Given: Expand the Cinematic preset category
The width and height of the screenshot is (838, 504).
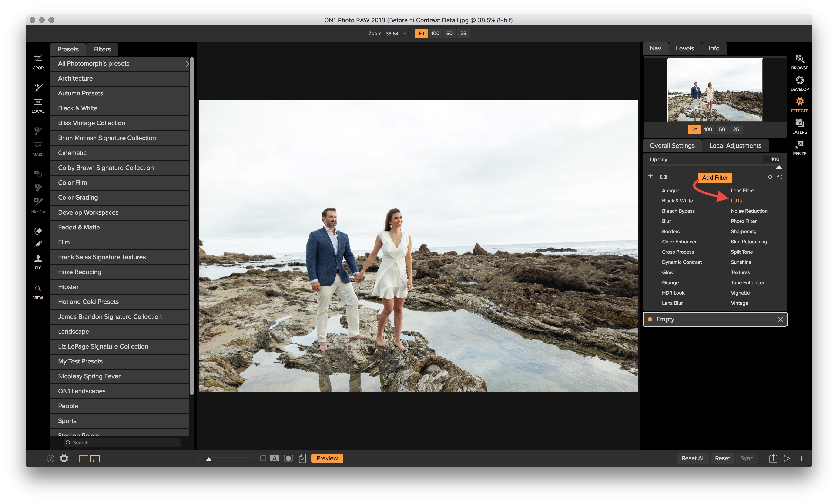Looking at the screenshot, I should click(120, 153).
